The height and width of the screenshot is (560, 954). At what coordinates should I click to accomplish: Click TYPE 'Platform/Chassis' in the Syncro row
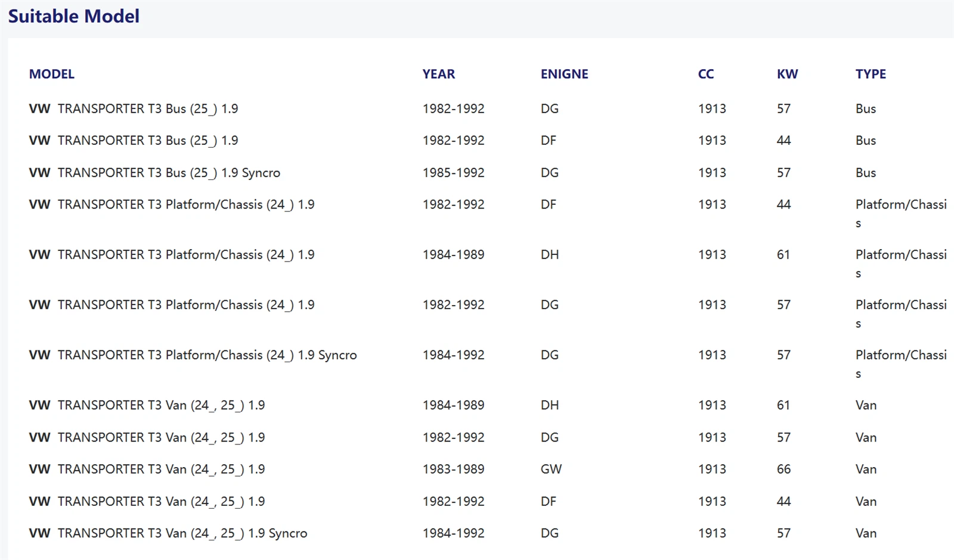901,363
